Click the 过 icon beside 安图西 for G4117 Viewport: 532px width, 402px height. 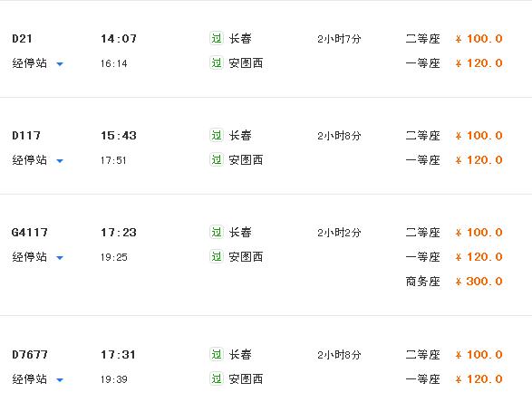click(217, 256)
